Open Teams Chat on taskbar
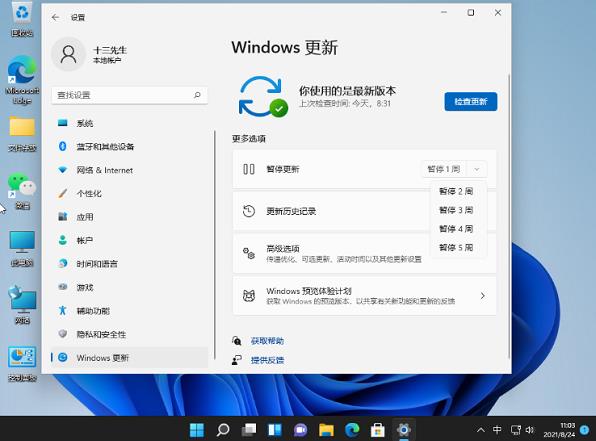The height and width of the screenshot is (441, 596). pyautogui.click(x=300, y=430)
